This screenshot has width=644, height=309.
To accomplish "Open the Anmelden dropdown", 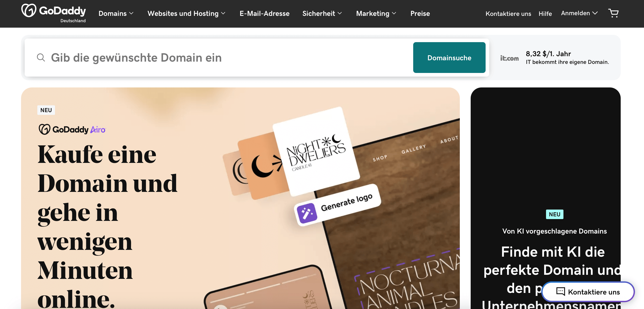I will point(579,13).
